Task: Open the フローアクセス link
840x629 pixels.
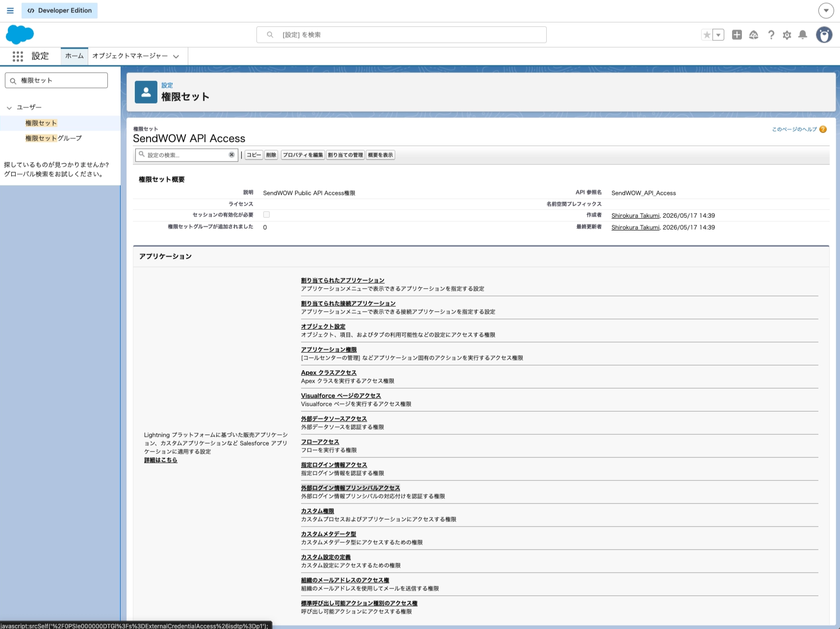Action: pos(320,442)
